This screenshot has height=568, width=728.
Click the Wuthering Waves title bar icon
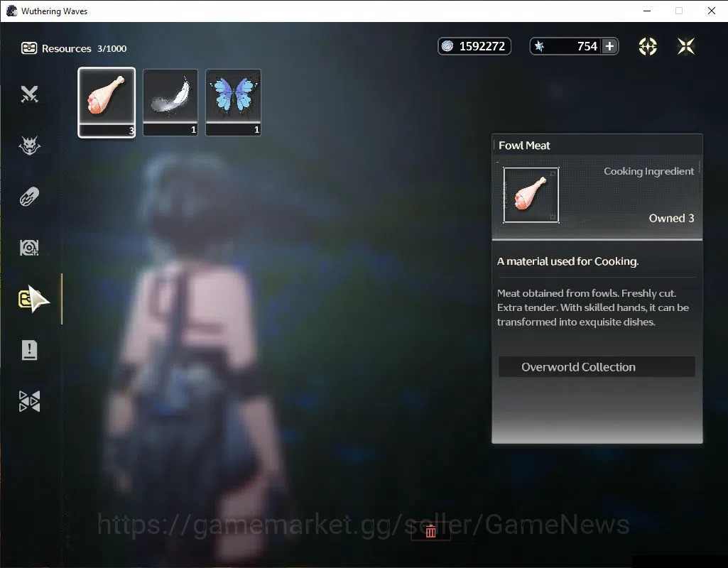[x=11, y=11]
